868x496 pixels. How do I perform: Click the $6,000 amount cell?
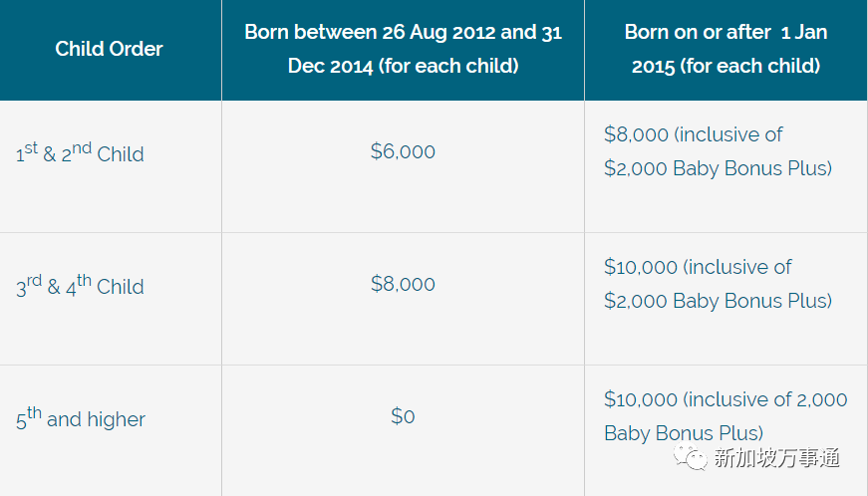pyautogui.click(x=403, y=151)
